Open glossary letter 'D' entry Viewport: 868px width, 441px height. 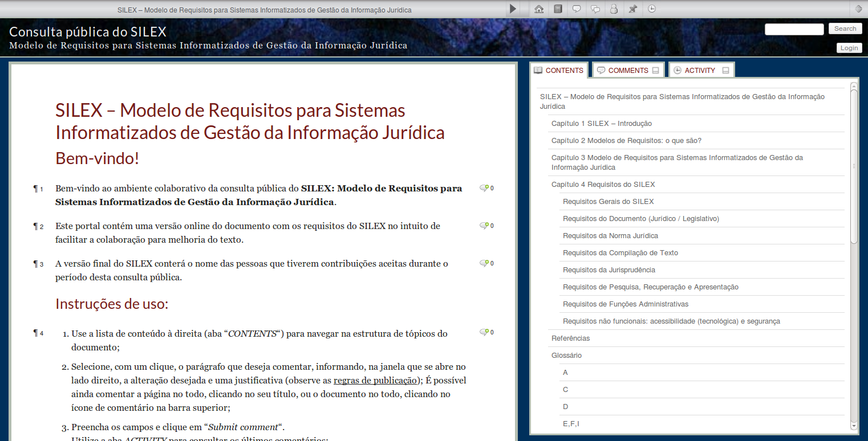[x=702, y=407]
